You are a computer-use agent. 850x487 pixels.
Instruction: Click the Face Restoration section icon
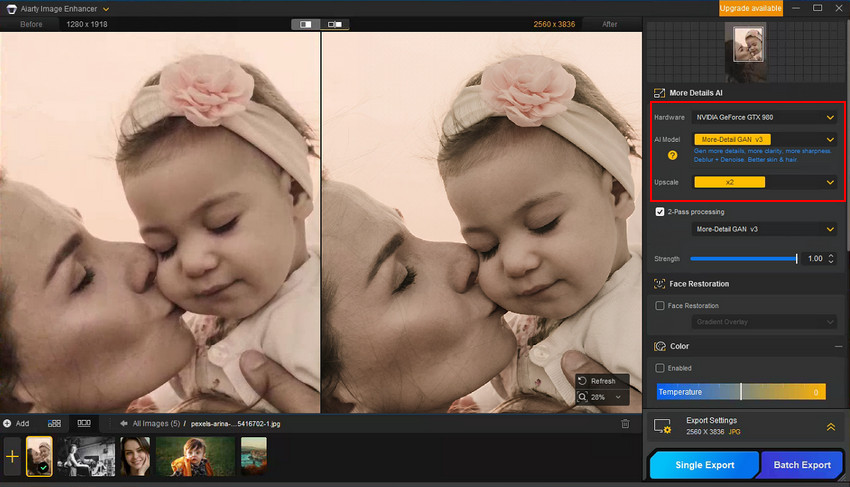[x=659, y=284]
